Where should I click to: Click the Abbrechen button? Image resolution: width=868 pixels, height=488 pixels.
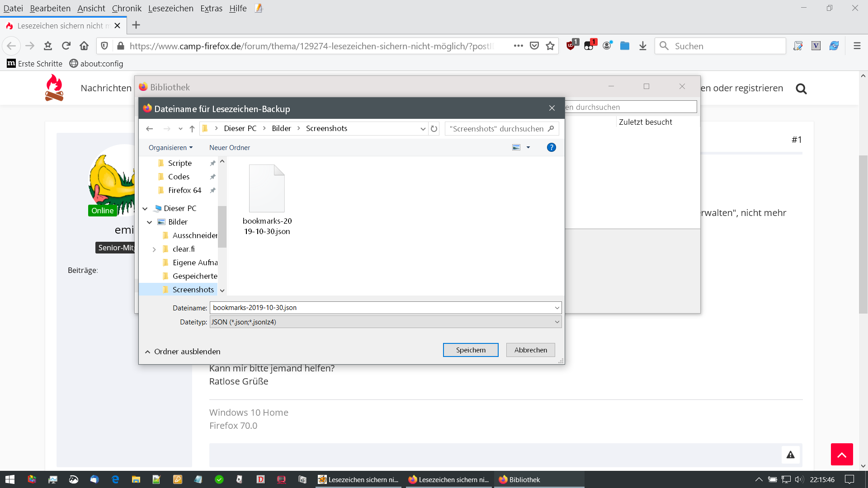coord(530,350)
